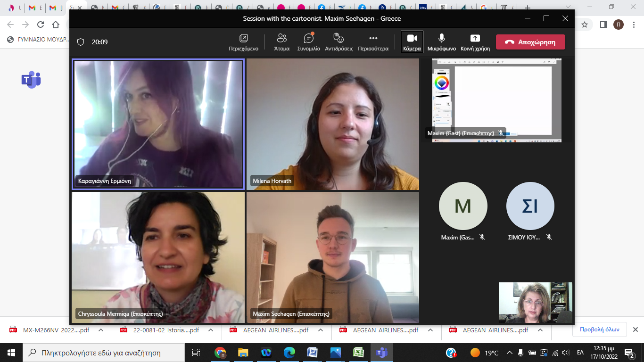
Task: Click the browser side panel toggle icon
Action: tap(603, 25)
